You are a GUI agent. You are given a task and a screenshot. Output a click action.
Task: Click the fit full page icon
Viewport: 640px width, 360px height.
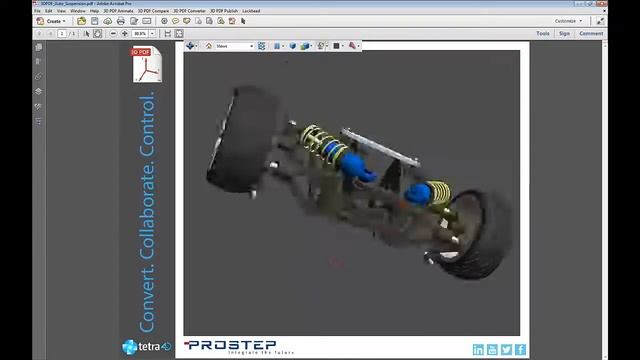[179, 33]
